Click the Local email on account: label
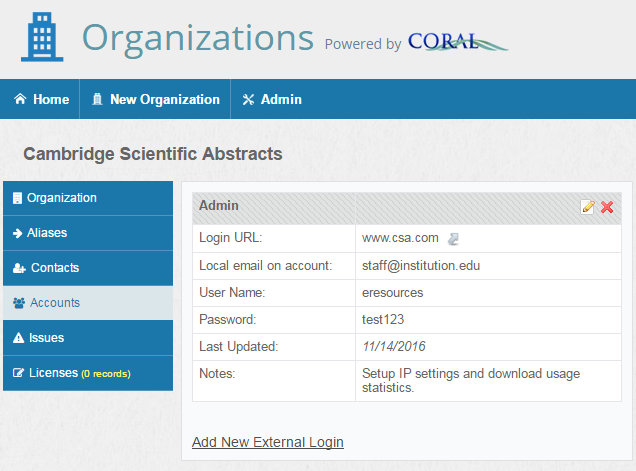636x471 pixels. coord(266,266)
